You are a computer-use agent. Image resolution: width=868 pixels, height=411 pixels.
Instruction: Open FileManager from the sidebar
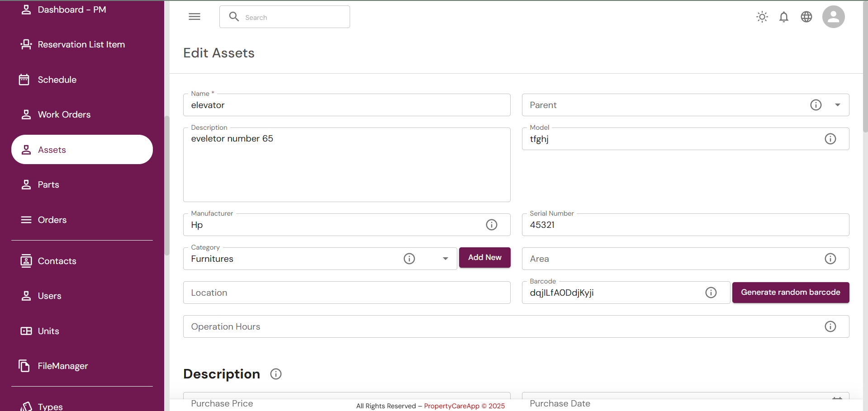coord(62,366)
